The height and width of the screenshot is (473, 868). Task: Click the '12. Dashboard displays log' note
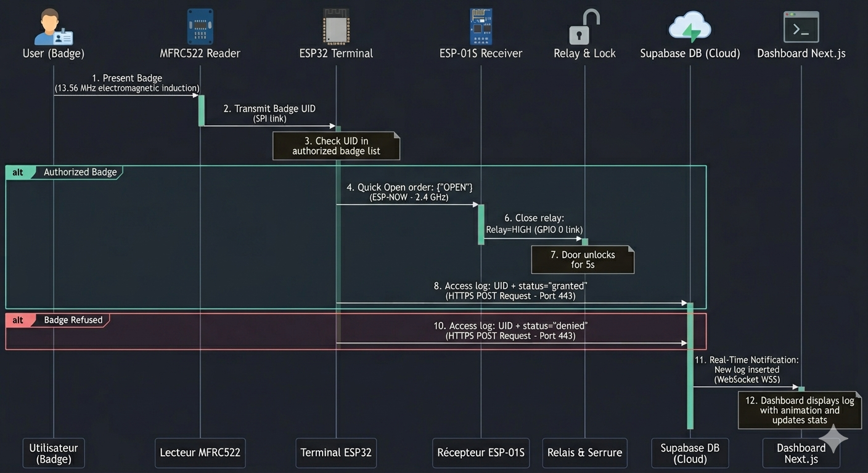pyautogui.click(x=800, y=410)
